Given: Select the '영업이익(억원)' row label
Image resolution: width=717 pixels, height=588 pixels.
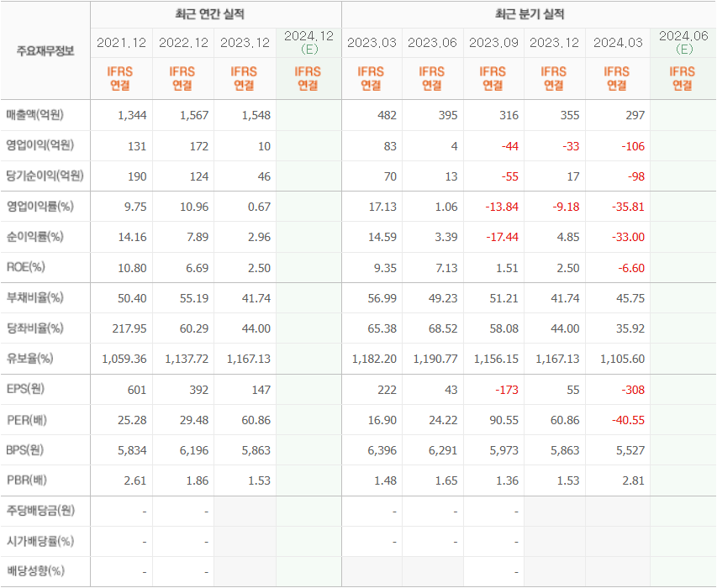Looking at the screenshot, I should point(40,146).
